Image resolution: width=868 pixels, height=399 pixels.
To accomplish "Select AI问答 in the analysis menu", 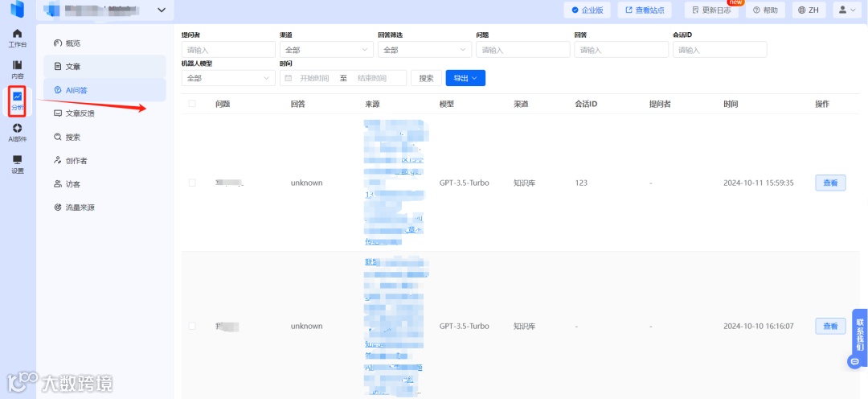I will [104, 90].
